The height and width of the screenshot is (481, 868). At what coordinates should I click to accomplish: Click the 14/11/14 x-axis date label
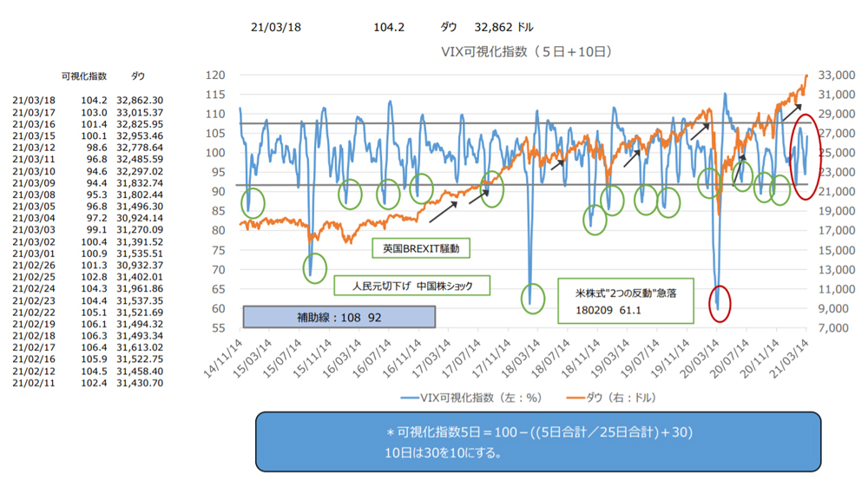pos(223,359)
